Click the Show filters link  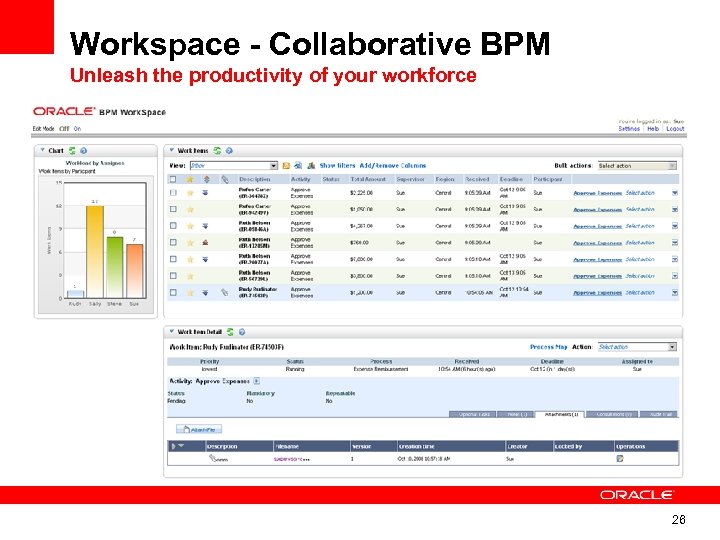click(x=338, y=166)
